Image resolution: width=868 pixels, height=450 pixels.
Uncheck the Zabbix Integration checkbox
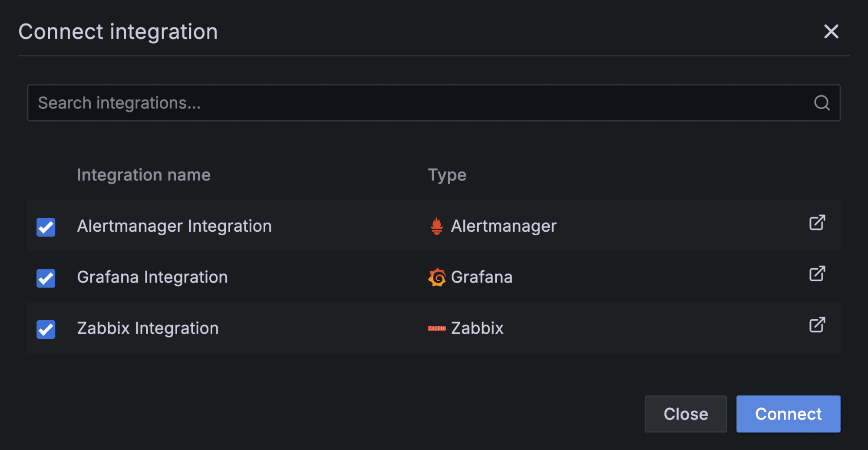tap(46, 329)
